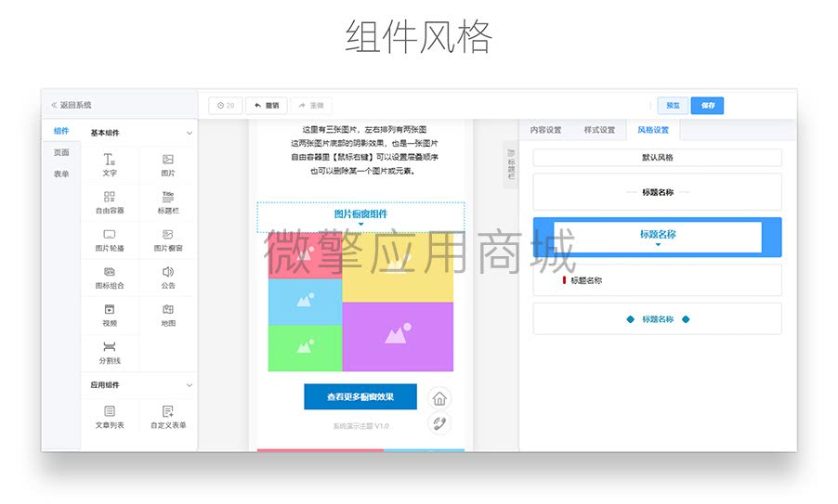Open the 页面 sidebar tab
The width and height of the screenshot is (838, 504).
(61, 152)
